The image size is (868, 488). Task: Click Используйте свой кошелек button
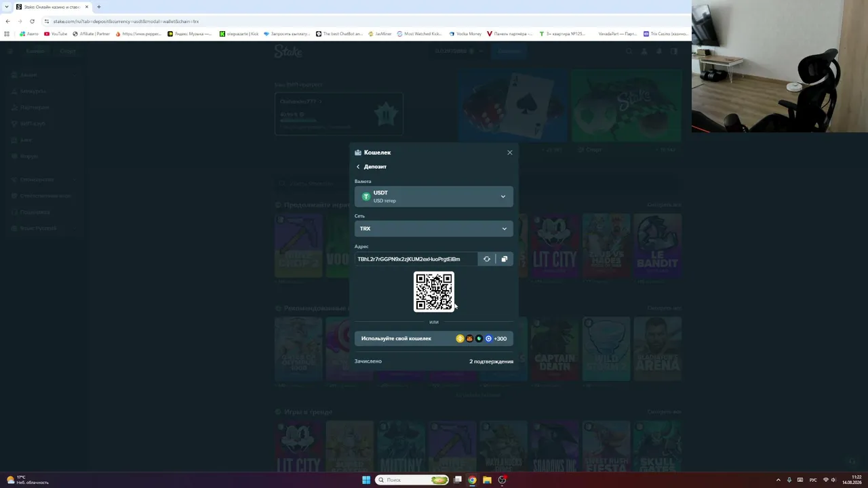tap(434, 338)
